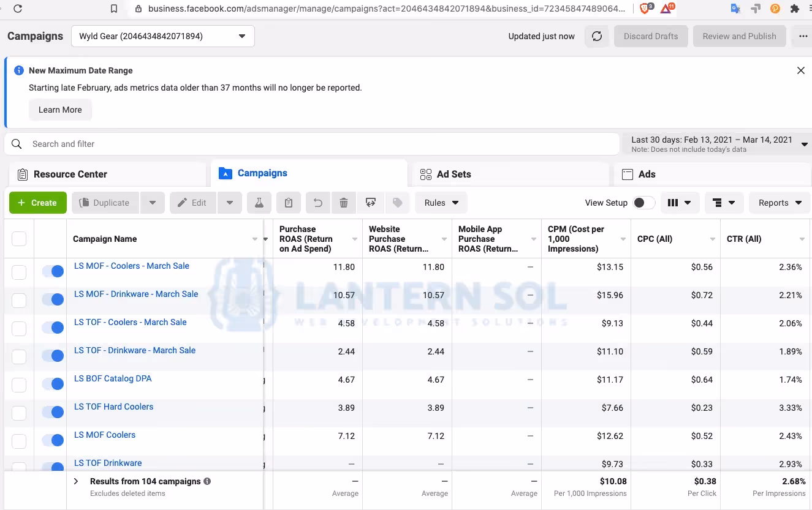Click the $13.15 CPM value
This screenshot has height=510, width=812.
610,267
